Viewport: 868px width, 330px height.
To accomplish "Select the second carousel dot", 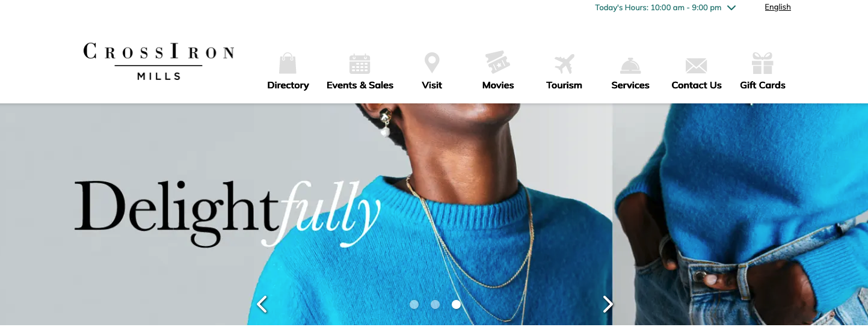I will [x=435, y=305].
